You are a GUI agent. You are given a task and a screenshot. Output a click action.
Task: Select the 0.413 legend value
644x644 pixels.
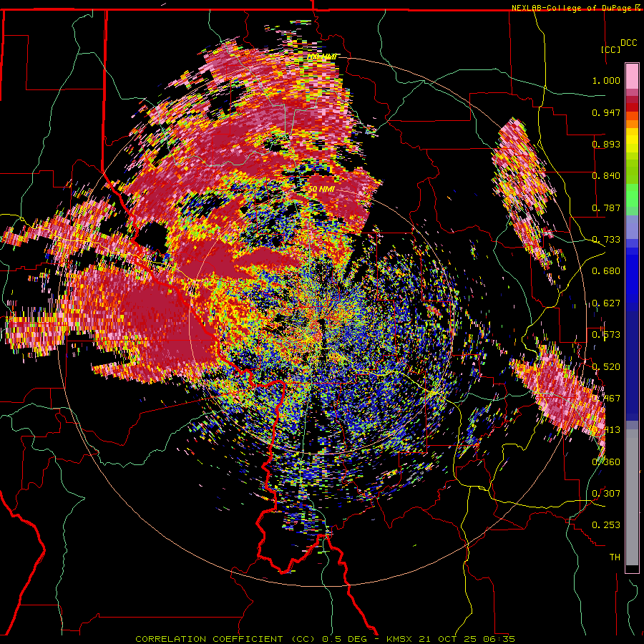606,430
